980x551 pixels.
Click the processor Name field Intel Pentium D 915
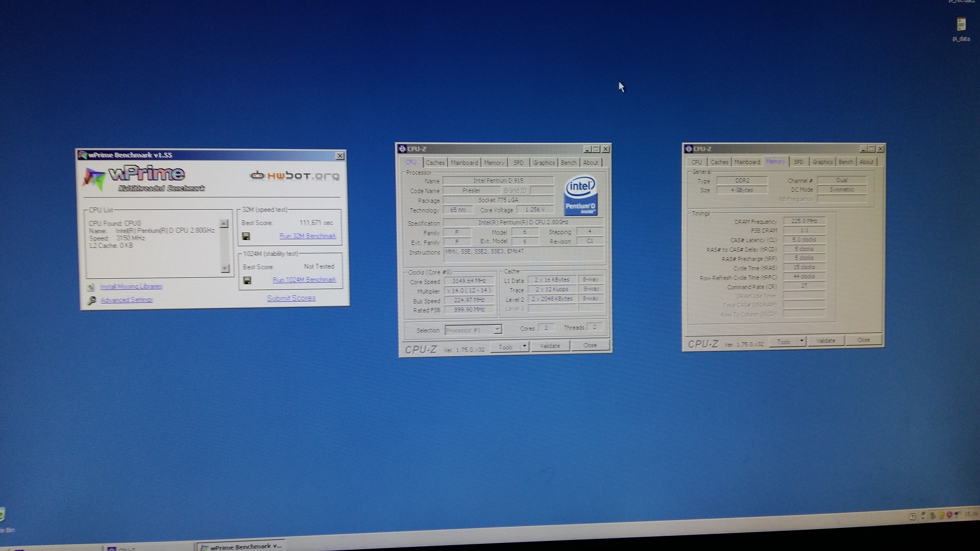tap(498, 181)
